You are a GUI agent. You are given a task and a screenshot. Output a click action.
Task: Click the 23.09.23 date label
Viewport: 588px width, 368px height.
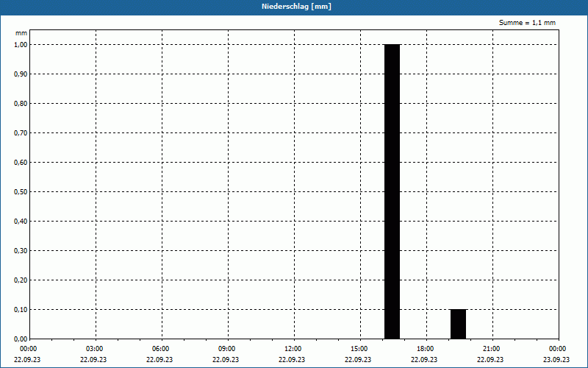556,359
